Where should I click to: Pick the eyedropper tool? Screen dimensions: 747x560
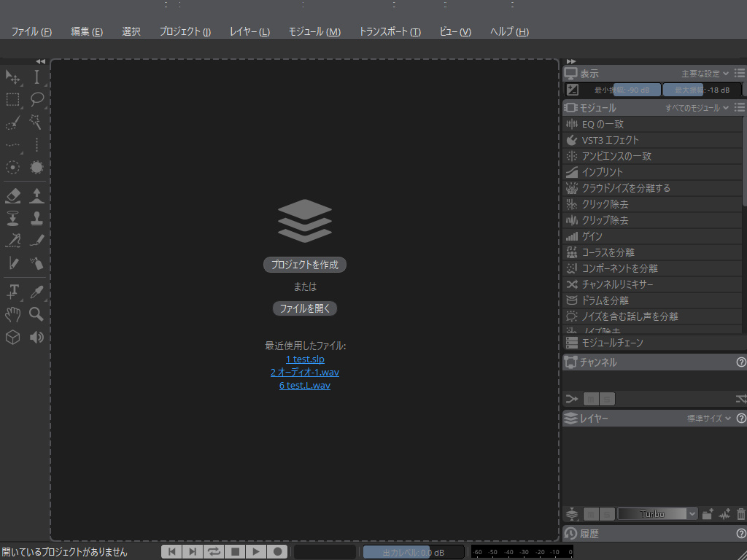click(36, 292)
